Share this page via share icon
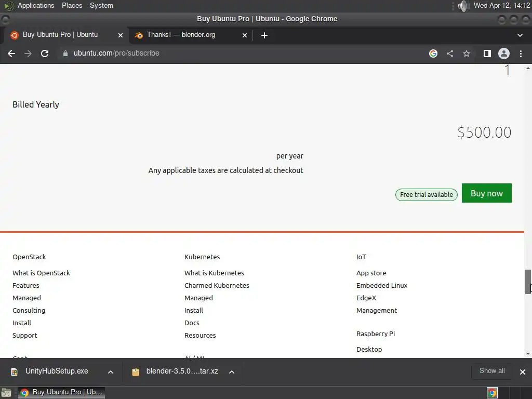This screenshot has height=399, width=532. point(450,54)
